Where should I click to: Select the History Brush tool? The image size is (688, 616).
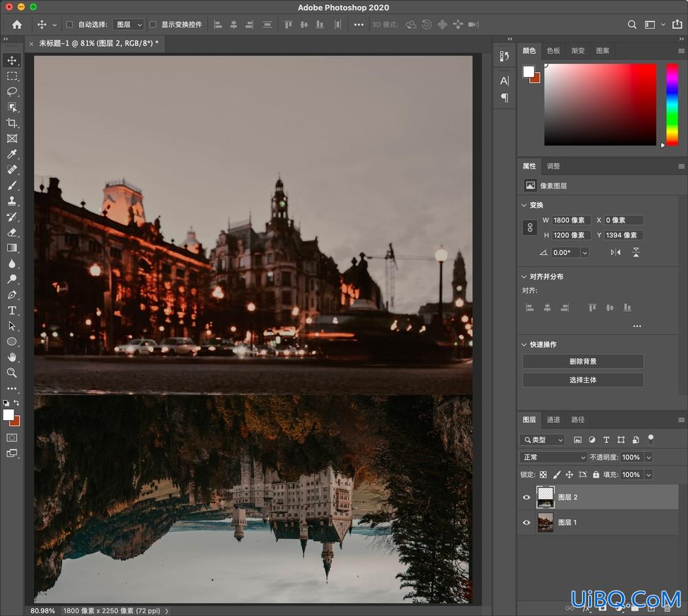(12, 217)
